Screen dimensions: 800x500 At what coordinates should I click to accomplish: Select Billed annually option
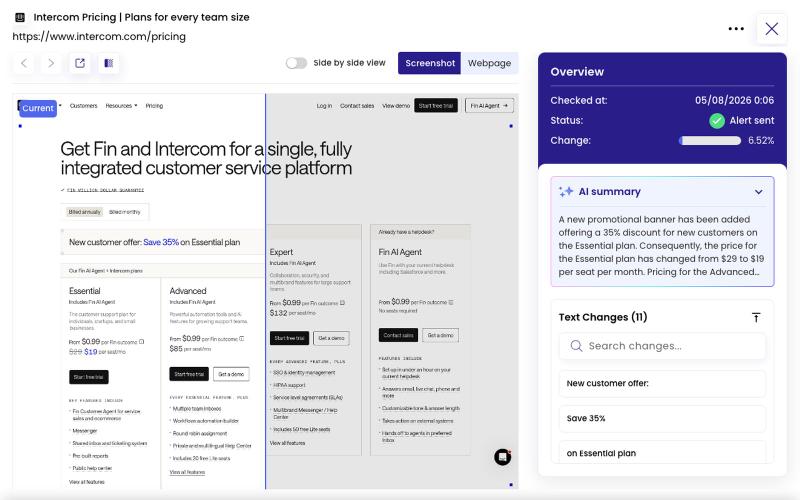pos(85,212)
